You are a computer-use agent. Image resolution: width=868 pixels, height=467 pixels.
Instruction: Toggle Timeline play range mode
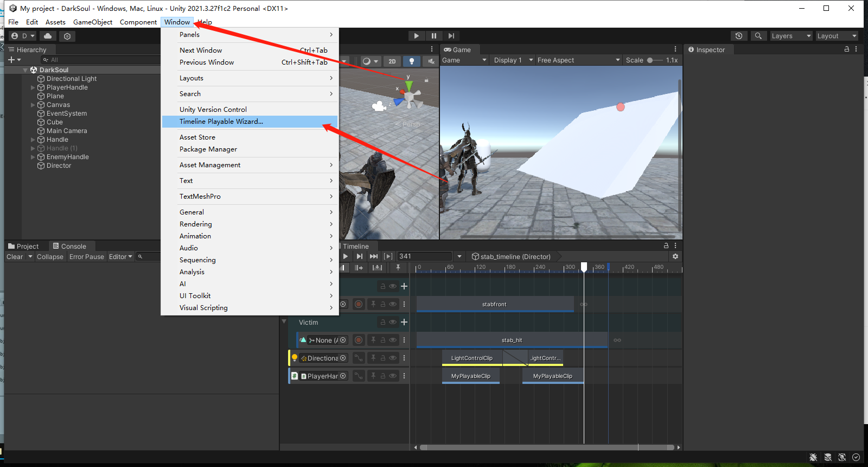[388, 256]
